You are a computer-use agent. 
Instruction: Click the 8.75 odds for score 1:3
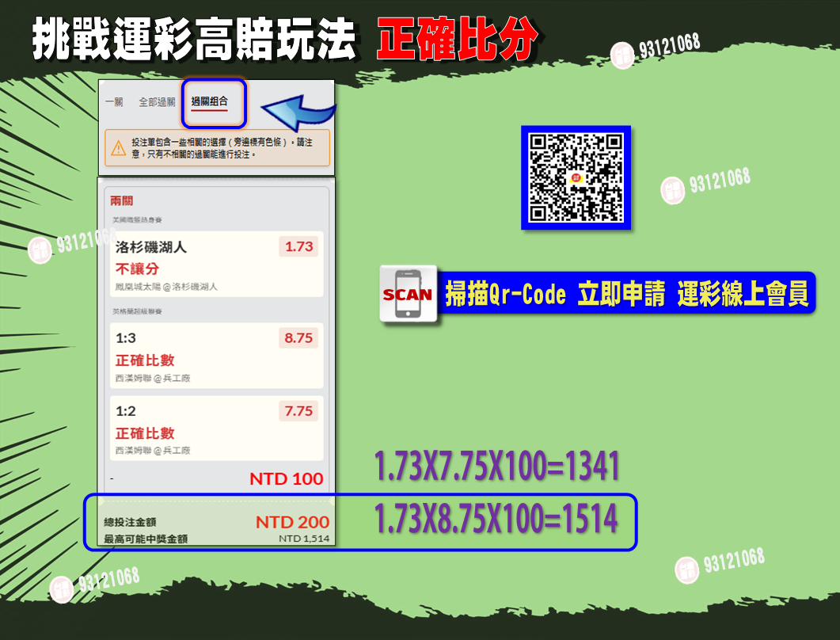298,338
